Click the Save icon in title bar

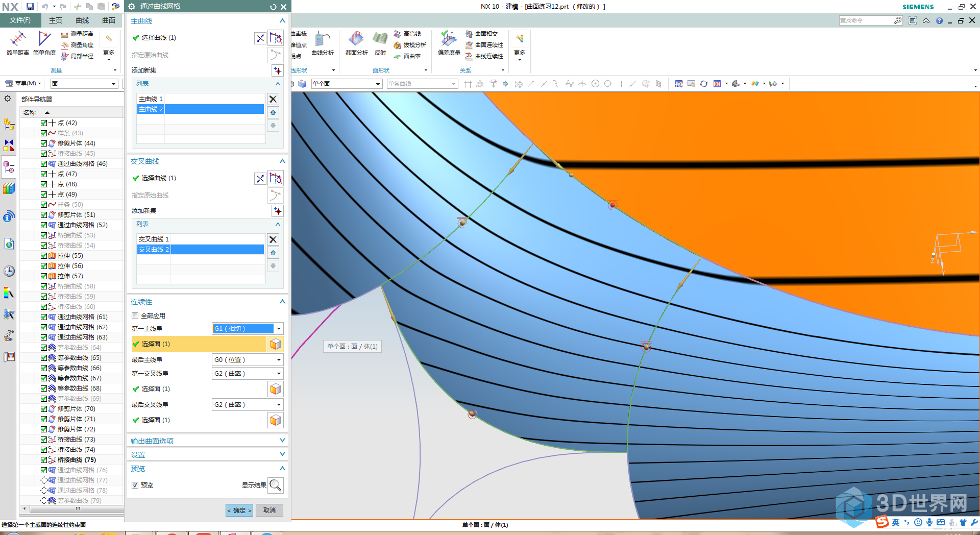pos(30,7)
